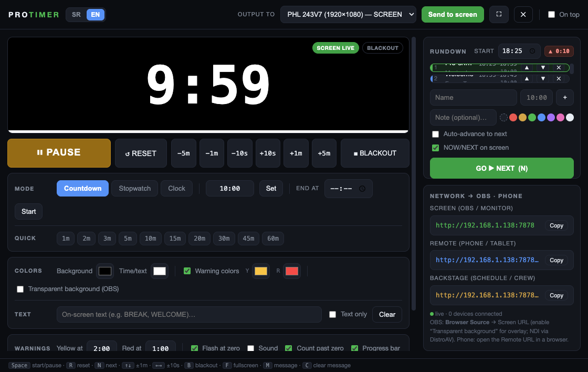The width and height of the screenshot is (588, 372).
Task: Copy the REMOTE (PHONE / TABLET) URL
Action: 556,260
